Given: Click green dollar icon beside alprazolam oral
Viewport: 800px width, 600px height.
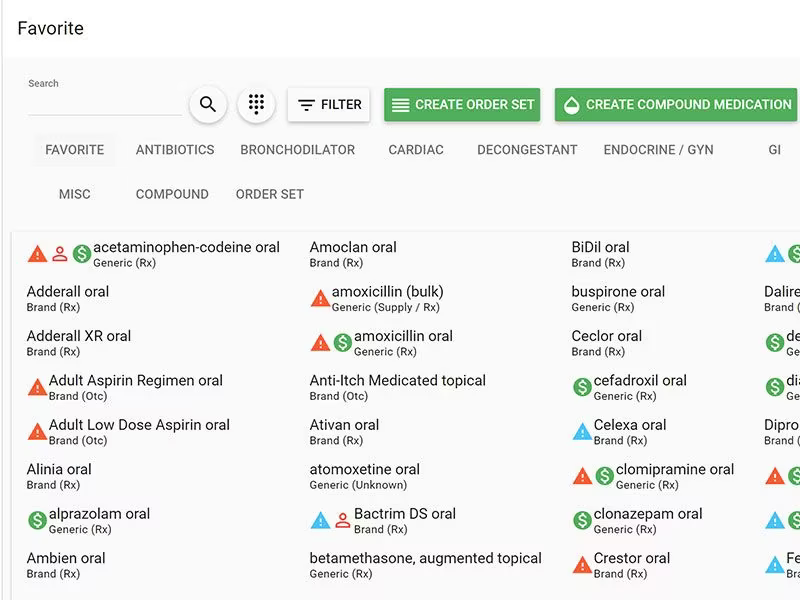Looking at the screenshot, I should [x=37, y=520].
